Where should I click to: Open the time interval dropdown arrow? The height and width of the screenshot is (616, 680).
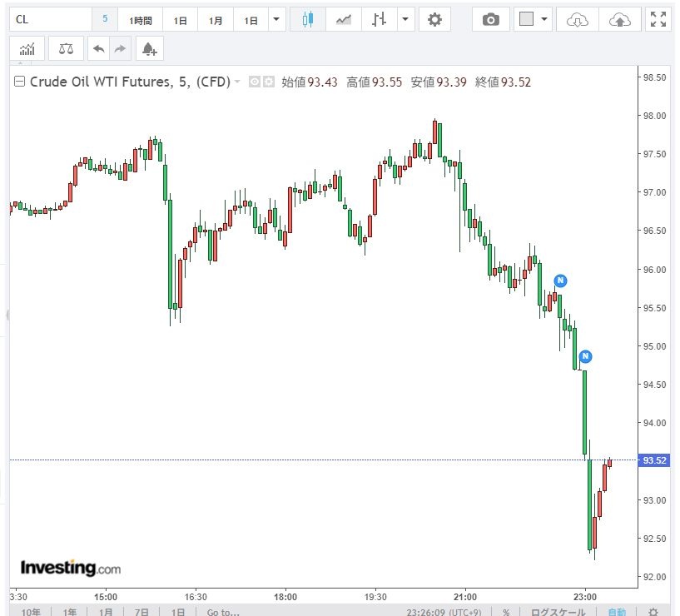click(x=277, y=19)
